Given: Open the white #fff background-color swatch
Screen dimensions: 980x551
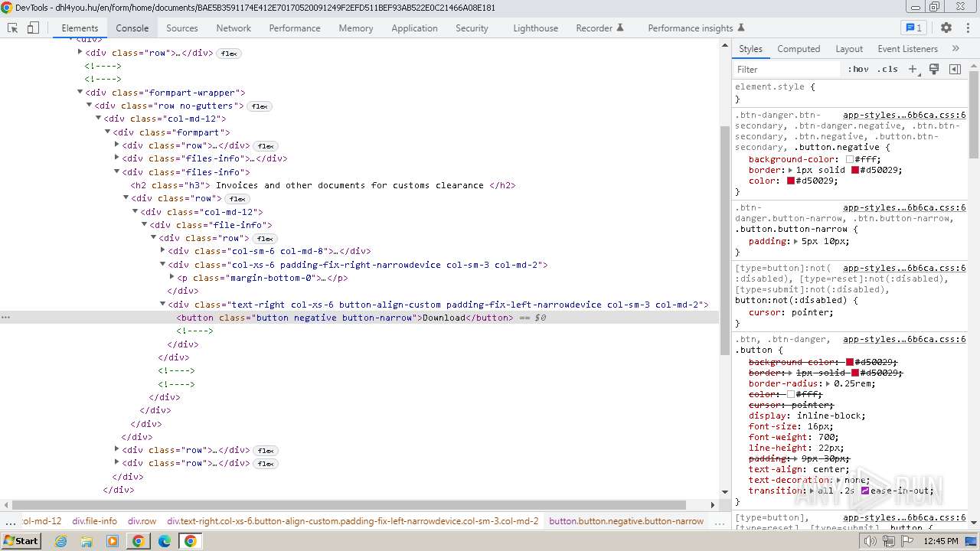Looking at the screenshot, I should pos(850,159).
